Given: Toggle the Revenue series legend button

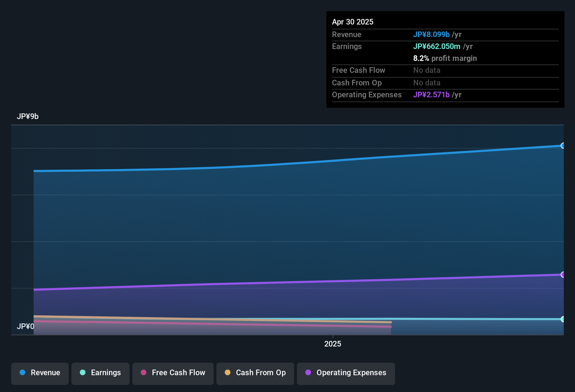Looking at the screenshot, I should [40, 373].
